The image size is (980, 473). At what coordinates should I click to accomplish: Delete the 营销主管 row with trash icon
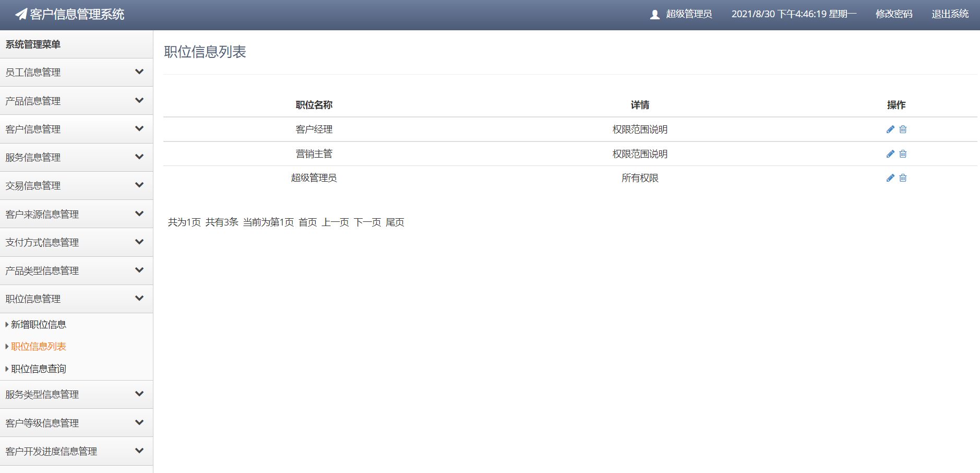coord(903,154)
